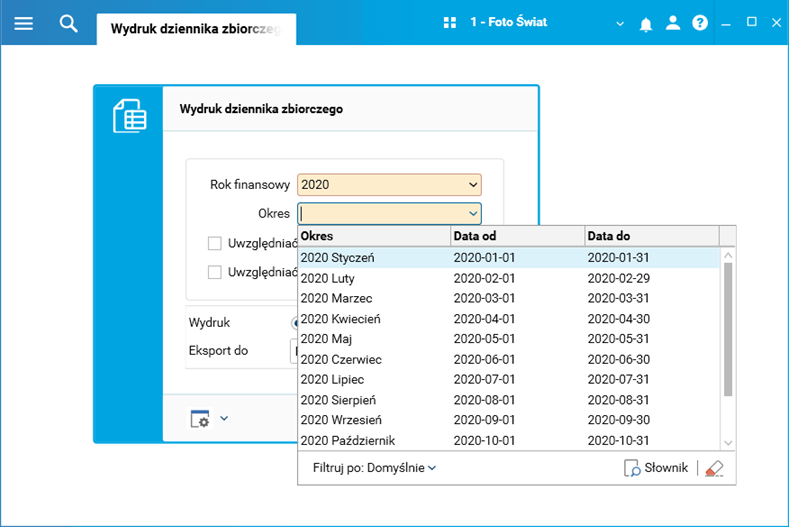Click into the Okres input field
The height and width of the screenshot is (527, 789).
382,213
